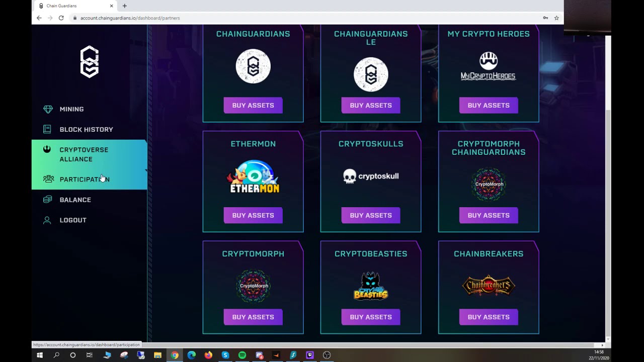Select the Chain Guardians browser tab

(74, 6)
